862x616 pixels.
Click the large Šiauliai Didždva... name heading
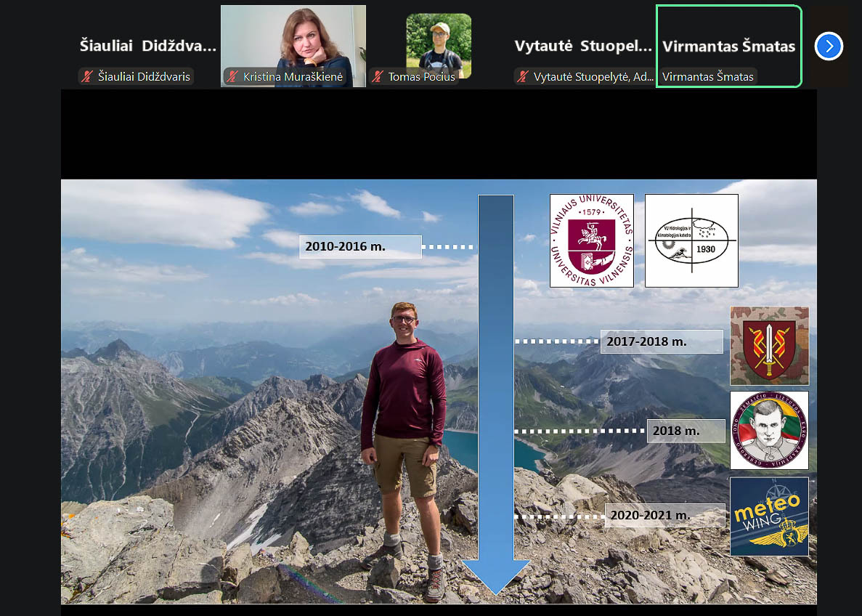(x=147, y=46)
